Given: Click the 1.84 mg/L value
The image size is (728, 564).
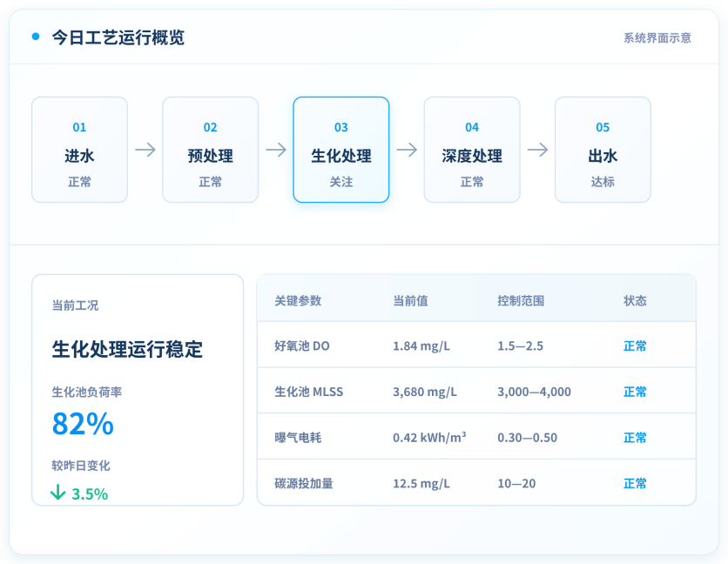Looking at the screenshot, I should (421, 346).
